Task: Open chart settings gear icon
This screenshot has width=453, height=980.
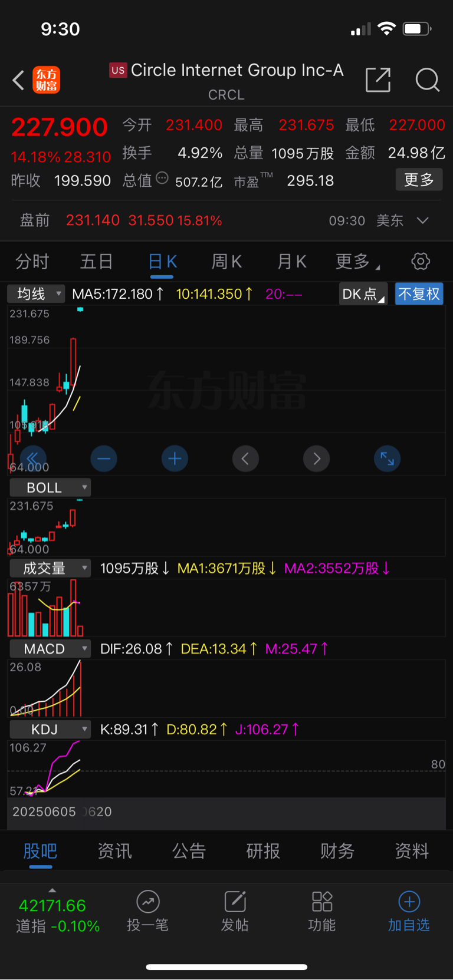Action: (x=421, y=261)
